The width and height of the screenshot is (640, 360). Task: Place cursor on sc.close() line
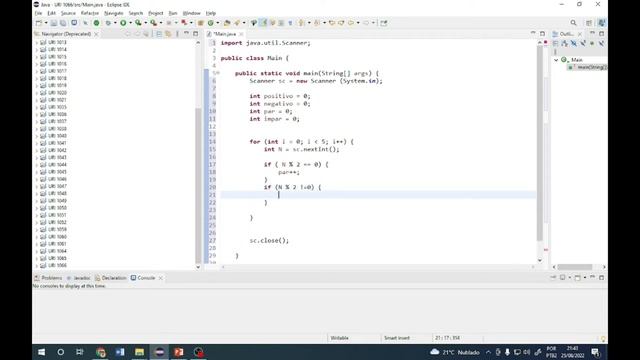pos(269,241)
